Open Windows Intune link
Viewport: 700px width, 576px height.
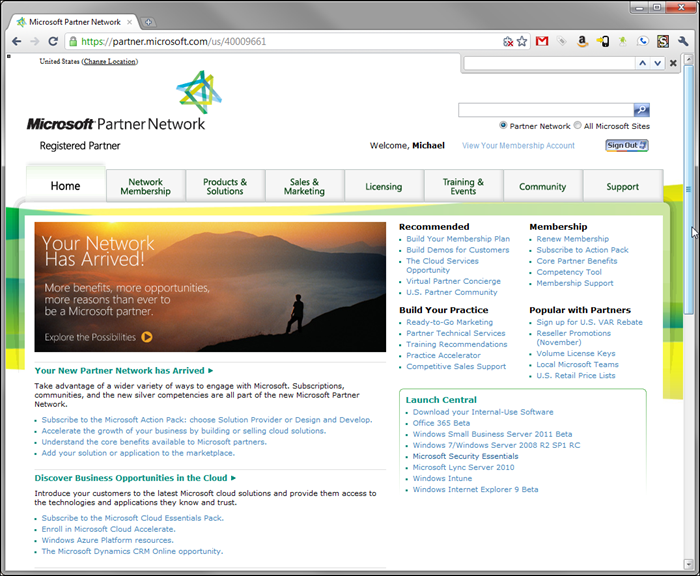point(442,478)
